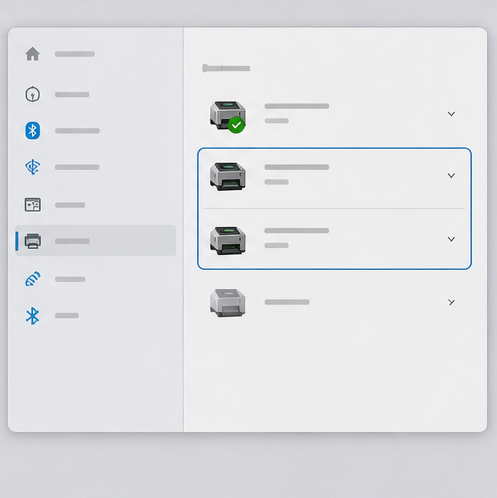The image size is (497, 498).
Task: Click the highlighted sidebar printers menu row
Action: [96, 240]
